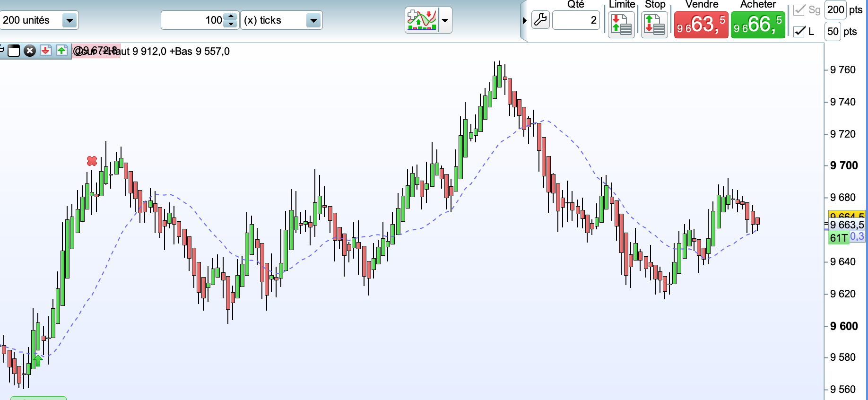Click the Qté quantity input field

tap(576, 20)
